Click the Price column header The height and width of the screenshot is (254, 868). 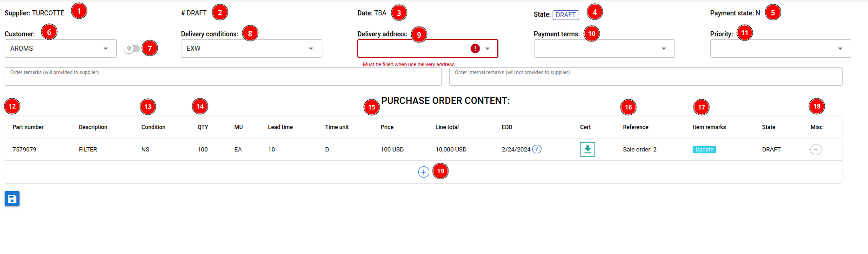pos(387,127)
